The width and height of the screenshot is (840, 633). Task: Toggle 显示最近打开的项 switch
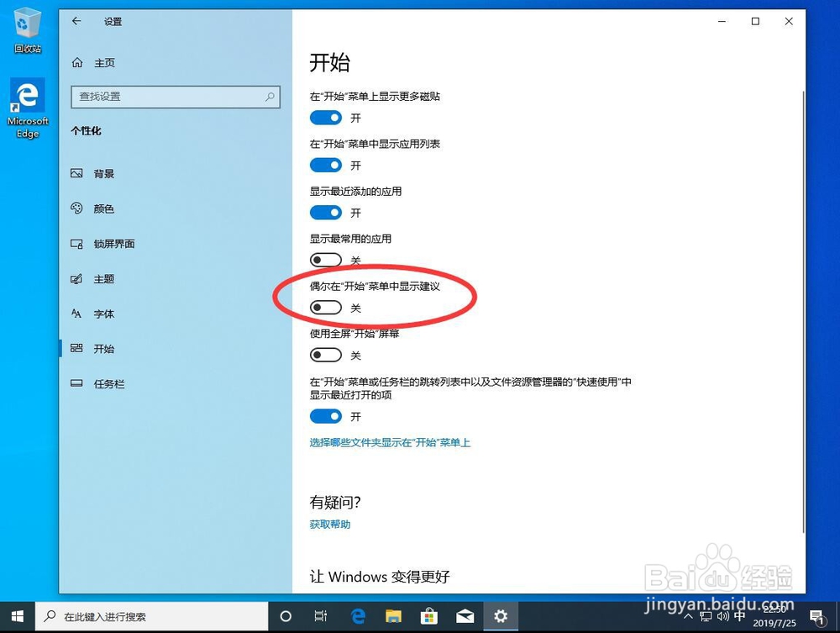[x=326, y=416]
